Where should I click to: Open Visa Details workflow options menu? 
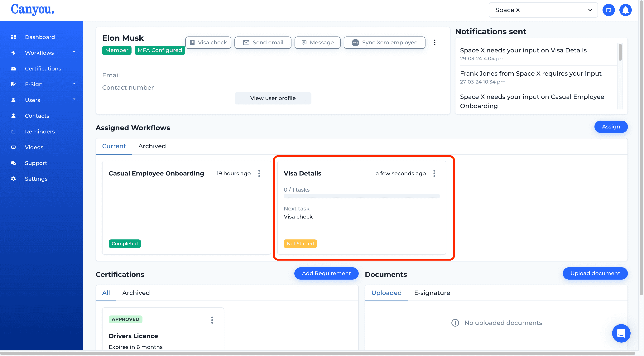tap(434, 174)
